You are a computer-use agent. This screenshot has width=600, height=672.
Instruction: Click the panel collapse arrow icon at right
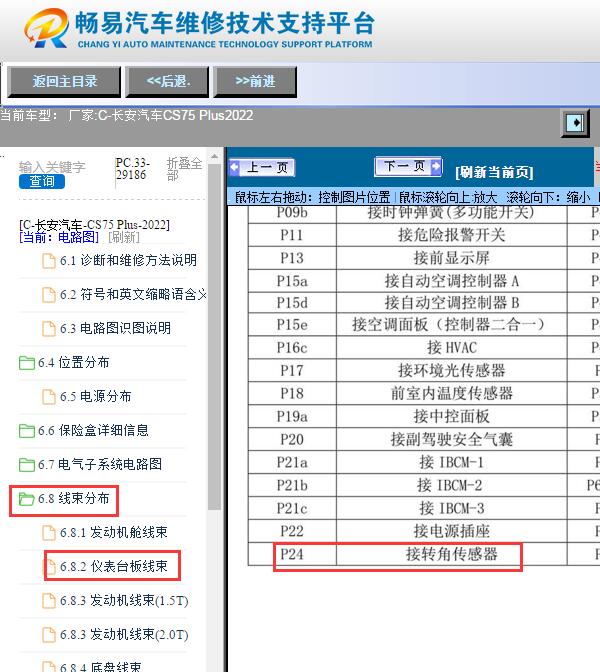pyautogui.click(x=575, y=123)
